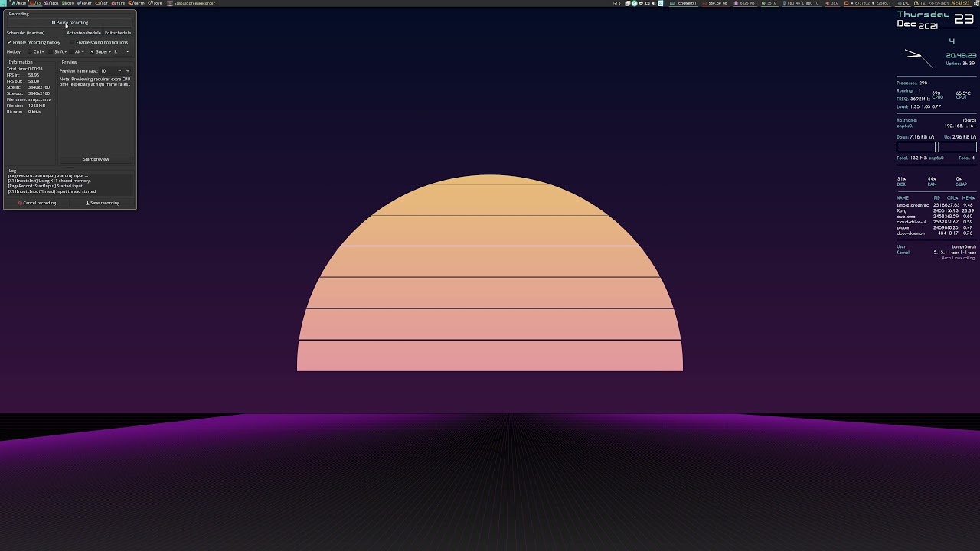Click the simplescreenrec process row in conky
Screen dimensions: 980x551
coord(936,205)
